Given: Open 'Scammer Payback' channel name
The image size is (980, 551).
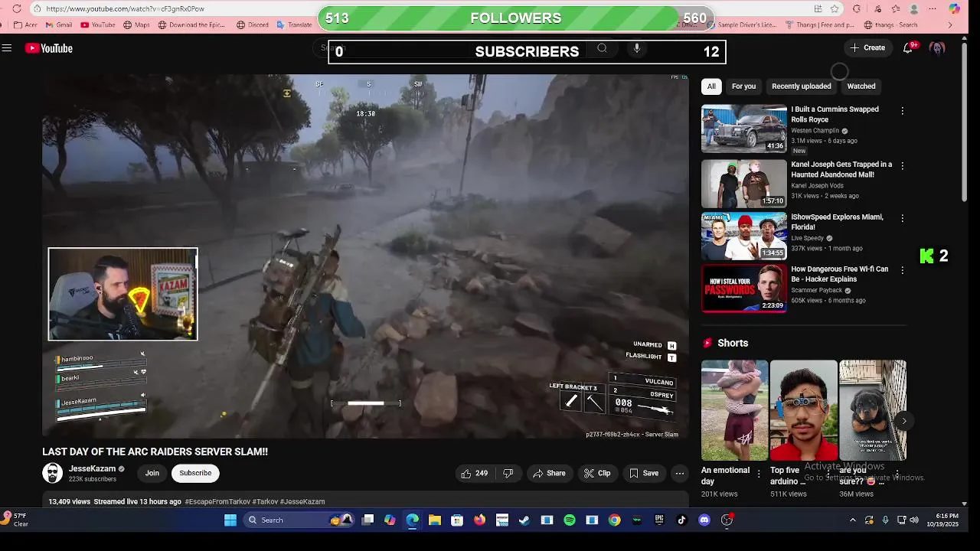Looking at the screenshot, I should pyautogui.click(x=817, y=291).
